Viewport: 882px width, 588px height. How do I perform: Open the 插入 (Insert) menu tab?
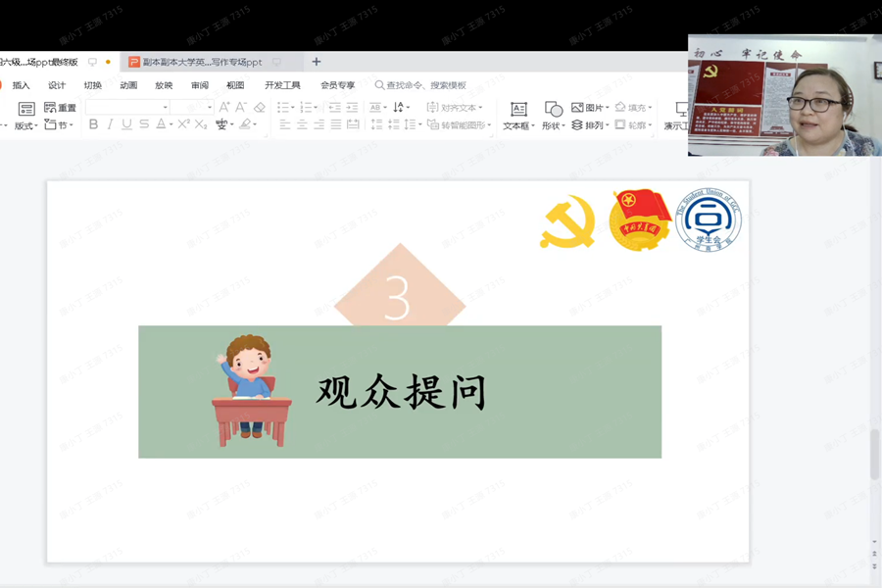21,85
